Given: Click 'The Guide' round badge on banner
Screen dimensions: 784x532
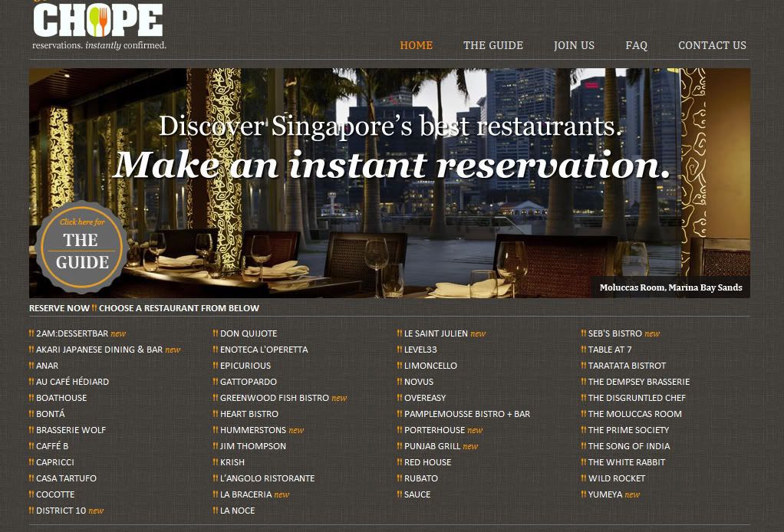Looking at the screenshot, I should (81, 248).
